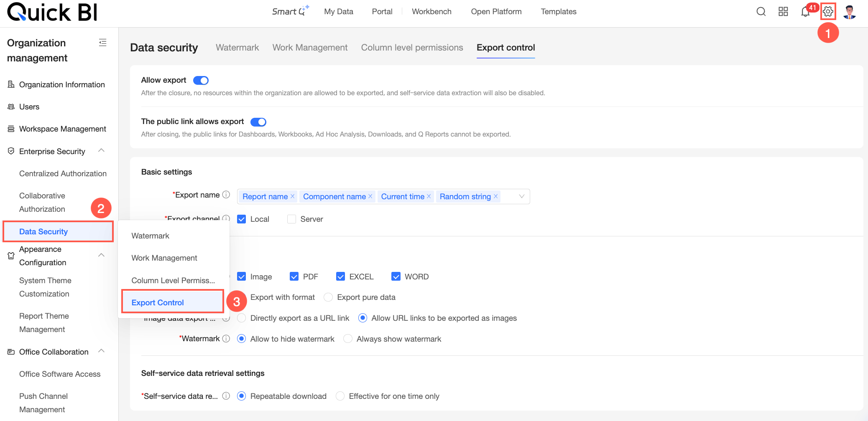Uncheck the Local export channel

pyautogui.click(x=242, y=219)
